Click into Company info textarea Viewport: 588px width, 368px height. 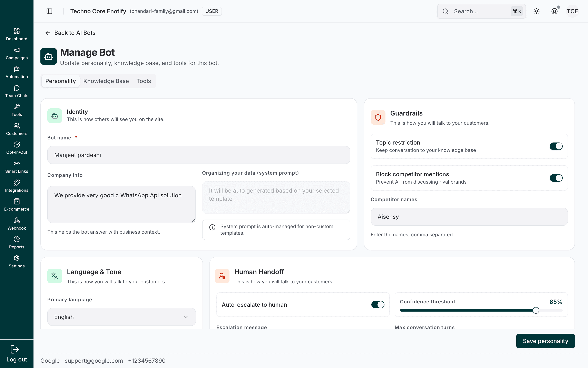point(121,204)
